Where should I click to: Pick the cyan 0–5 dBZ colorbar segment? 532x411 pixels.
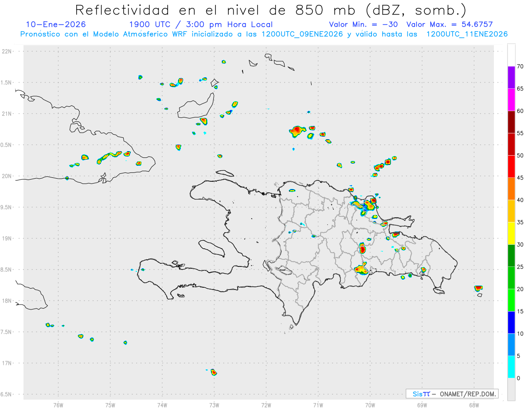pyautogui.click(x=511, y=367)
